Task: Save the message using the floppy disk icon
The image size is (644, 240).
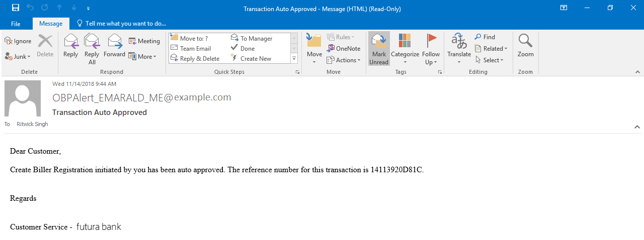Action: (16, 8)
